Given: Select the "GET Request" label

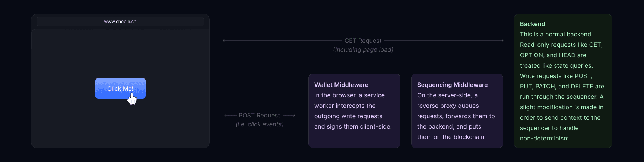Looking at the screenshot, I should [363, 40].
